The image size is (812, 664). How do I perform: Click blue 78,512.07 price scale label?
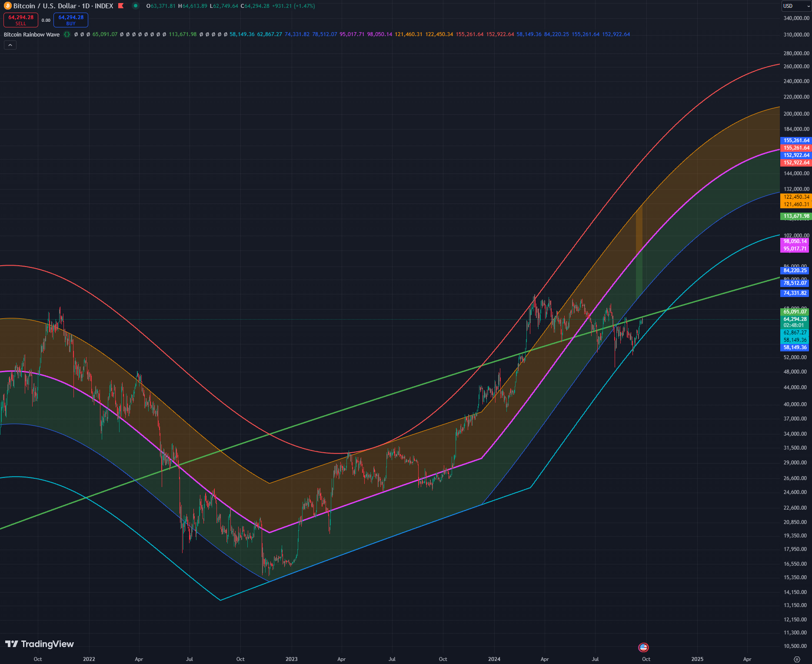tap(795, 283)
